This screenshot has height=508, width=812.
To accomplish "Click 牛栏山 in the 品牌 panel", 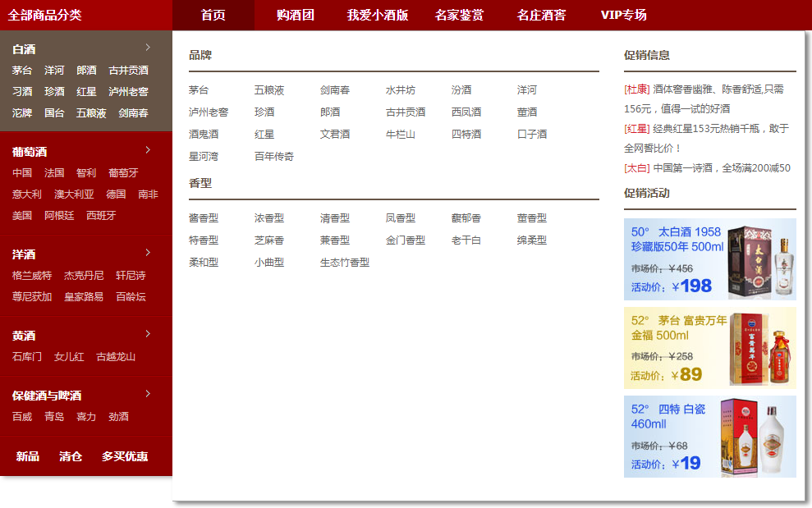I will click(x=401, y=134).
